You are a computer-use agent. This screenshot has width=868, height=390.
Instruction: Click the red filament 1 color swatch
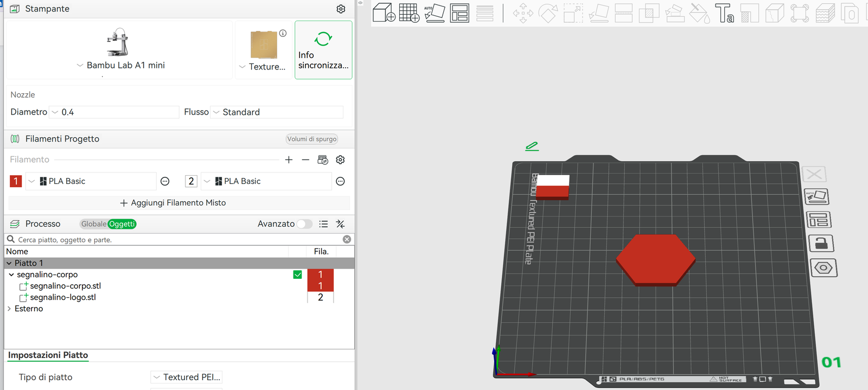[x=16, y=181]
